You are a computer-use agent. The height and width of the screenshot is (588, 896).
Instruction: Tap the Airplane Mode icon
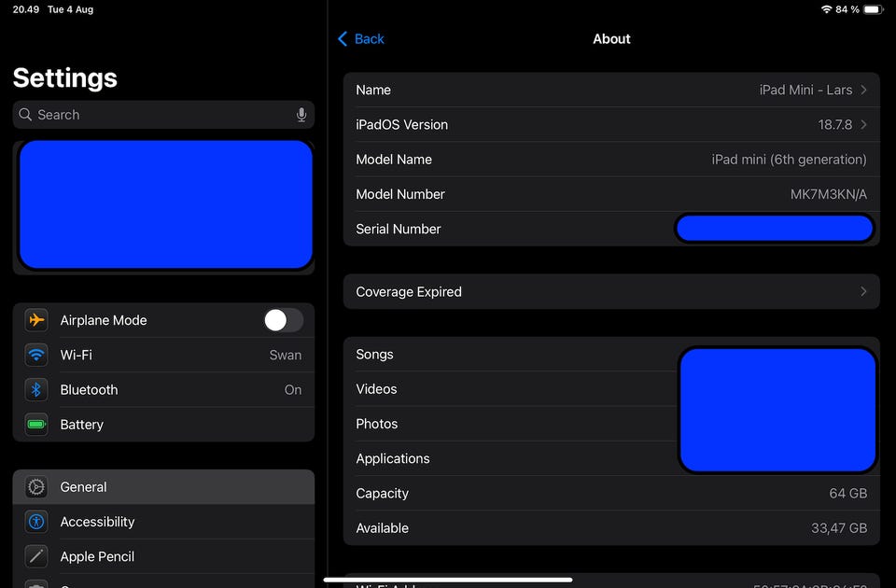coord(36,320)
